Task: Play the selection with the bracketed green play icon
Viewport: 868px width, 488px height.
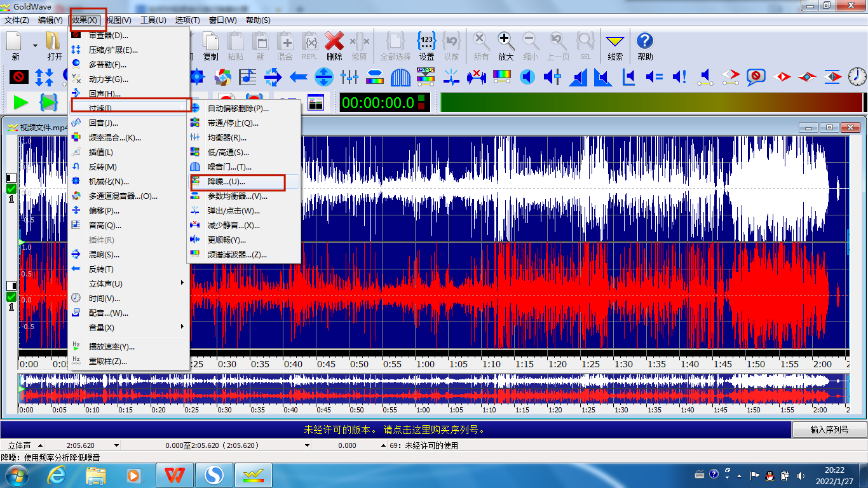Action: tap(48, 102)
